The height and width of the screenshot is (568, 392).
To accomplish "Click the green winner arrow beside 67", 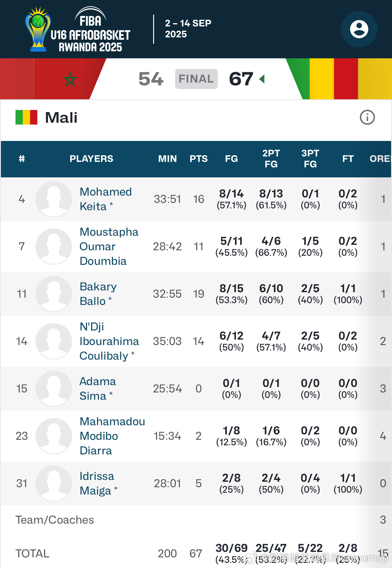I will coord(262,79).
